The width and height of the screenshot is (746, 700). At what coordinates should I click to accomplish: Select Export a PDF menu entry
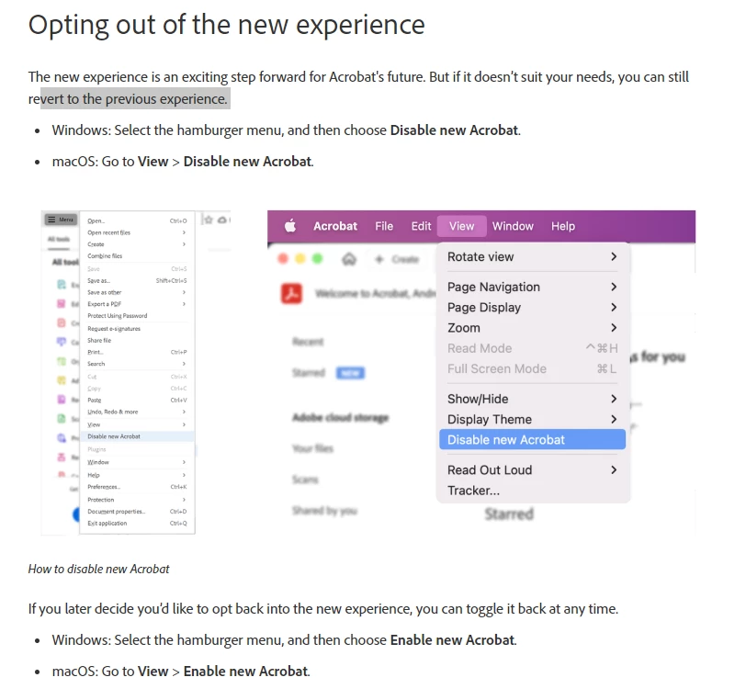137,303
